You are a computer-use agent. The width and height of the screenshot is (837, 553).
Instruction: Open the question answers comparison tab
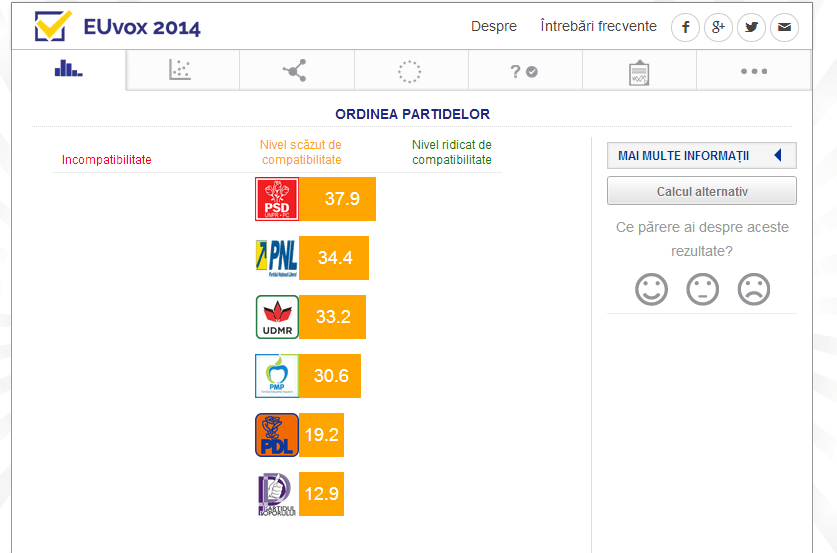pyautogui.click(x=525, y=70)
